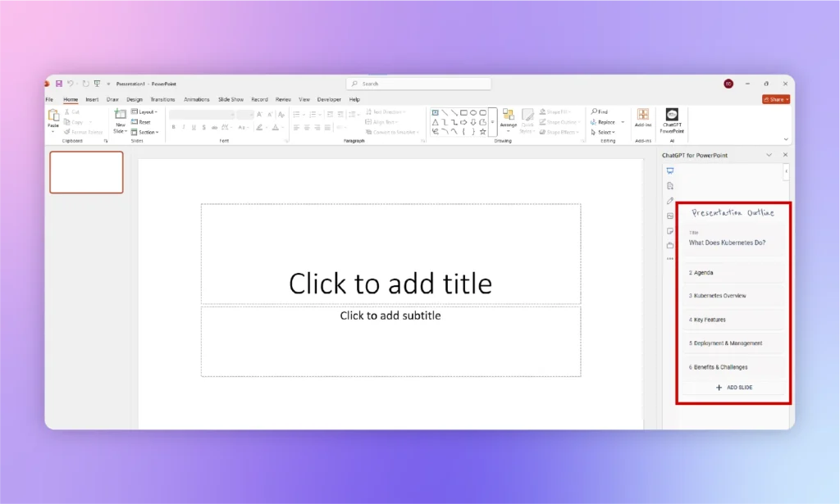840x504 pixels.
Task: Open the Developer tab
Action: (329, 99)
